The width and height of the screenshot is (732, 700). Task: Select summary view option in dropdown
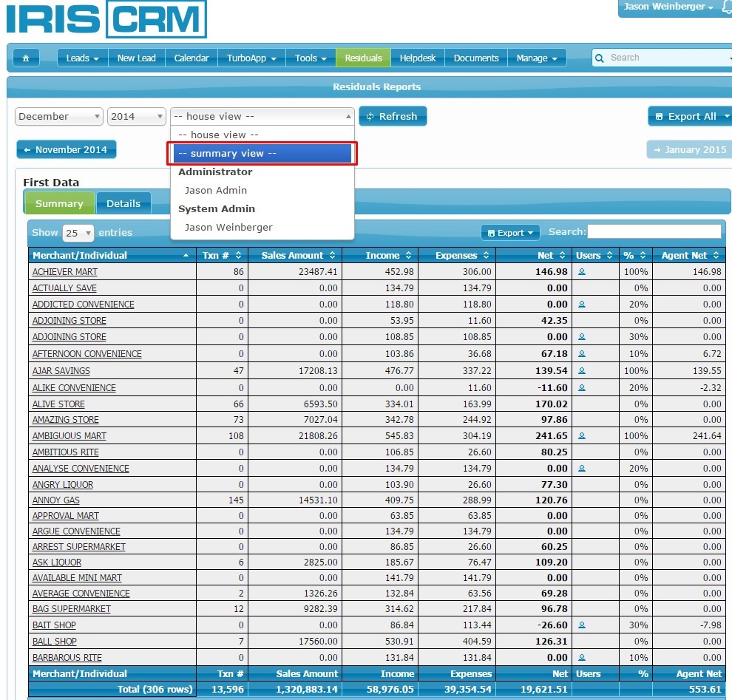(x=263, y=154)
